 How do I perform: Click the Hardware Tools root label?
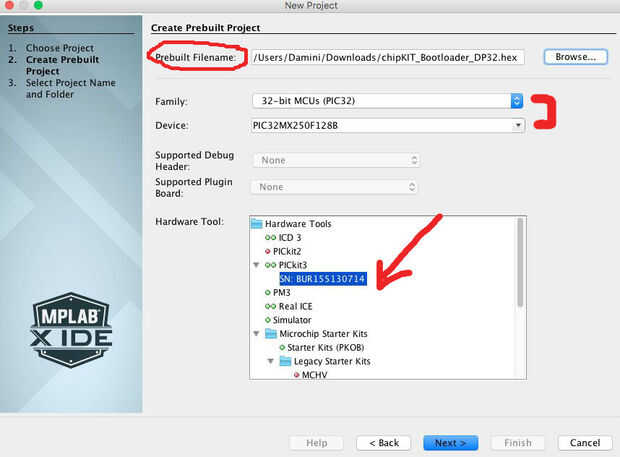[298, 224]
